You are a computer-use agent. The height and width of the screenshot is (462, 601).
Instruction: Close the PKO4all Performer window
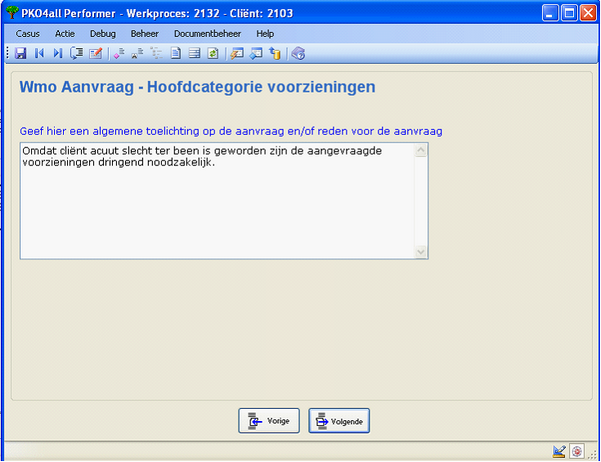[x=588, y=13]
